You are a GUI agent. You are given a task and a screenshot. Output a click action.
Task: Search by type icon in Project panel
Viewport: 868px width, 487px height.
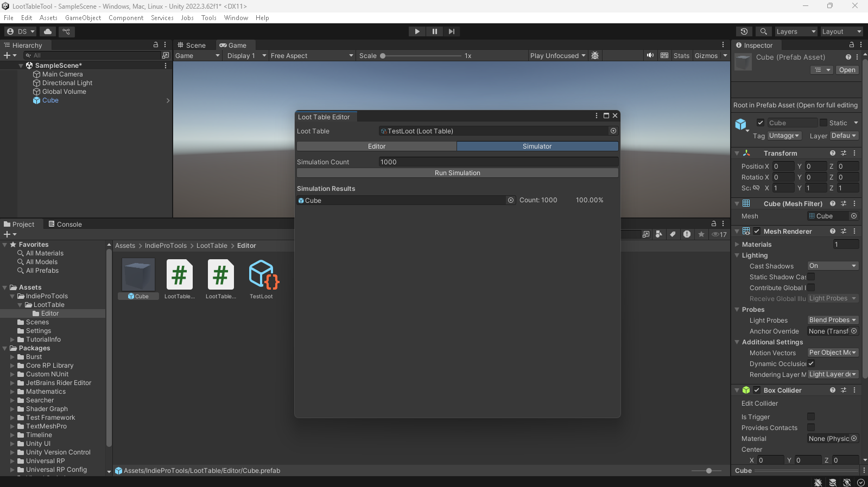(x=658, y=234)
